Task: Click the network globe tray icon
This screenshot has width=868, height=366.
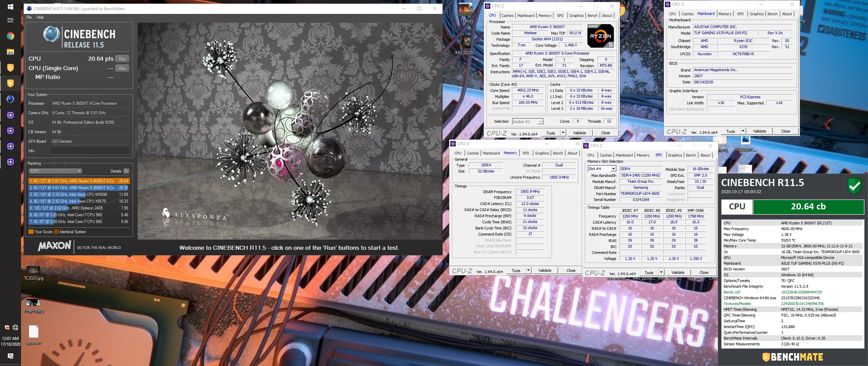Action: pyautogui.click(x=15, y=327)
